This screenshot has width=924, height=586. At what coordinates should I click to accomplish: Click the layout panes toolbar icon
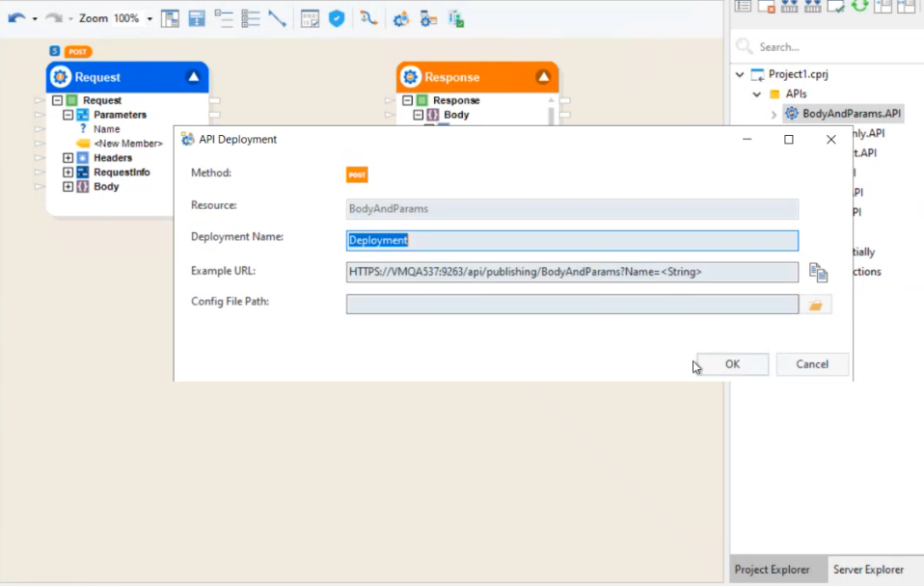170,18
